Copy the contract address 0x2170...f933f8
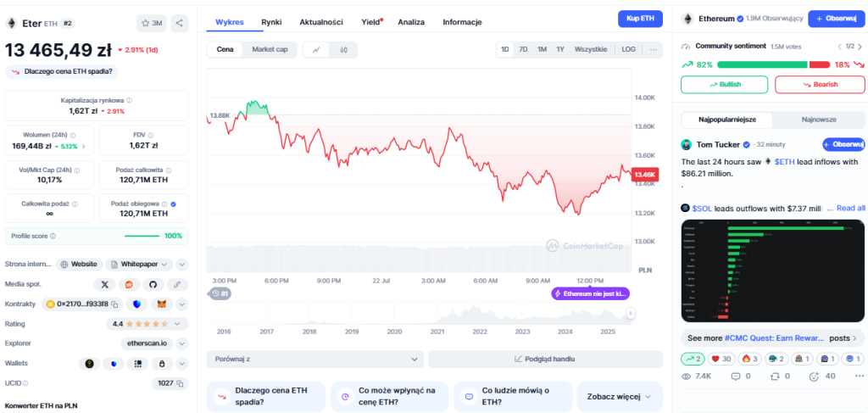The width and height of the screenshot is (868, 413). click(x=115, y=304)
